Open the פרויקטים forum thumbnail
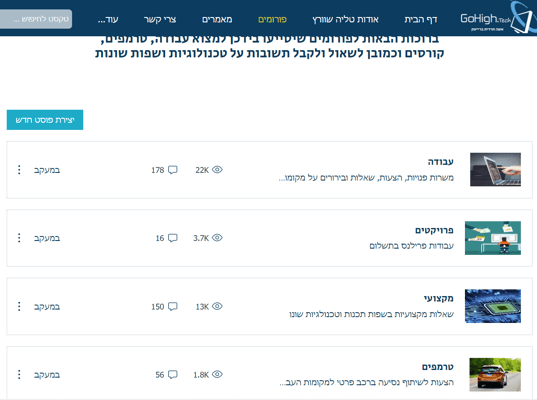Image resolution: width=537 pixels, height=400 pixels. (493, 238)
